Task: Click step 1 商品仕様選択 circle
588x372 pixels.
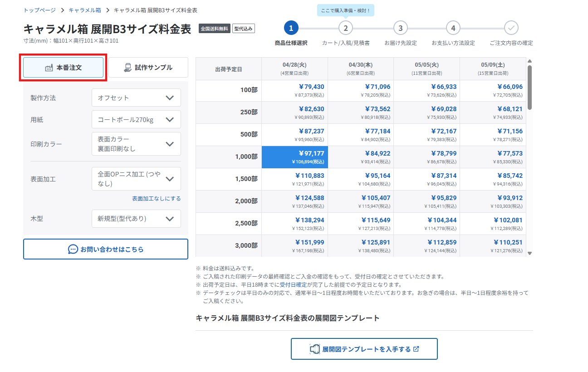Action: [291, 28]
